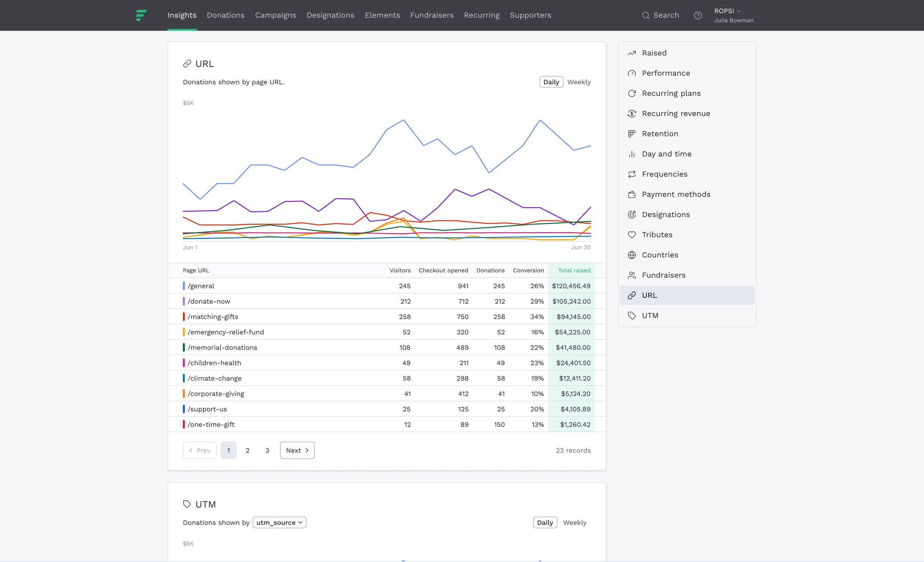This screenshot has height=562, width=924.
Task: Expand the ROPSI account switcher
Action: pos(727,11)
